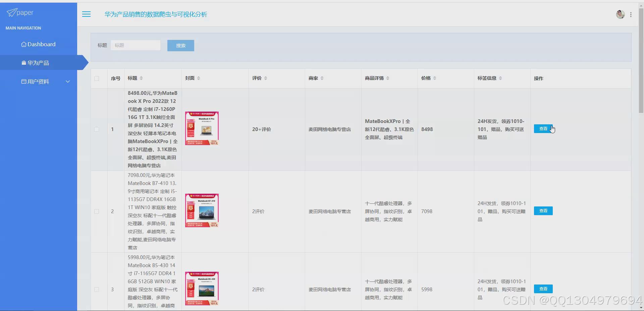Open the user avatar in header
The width and height of the screenshot is (644, 311).
(620, 14)
